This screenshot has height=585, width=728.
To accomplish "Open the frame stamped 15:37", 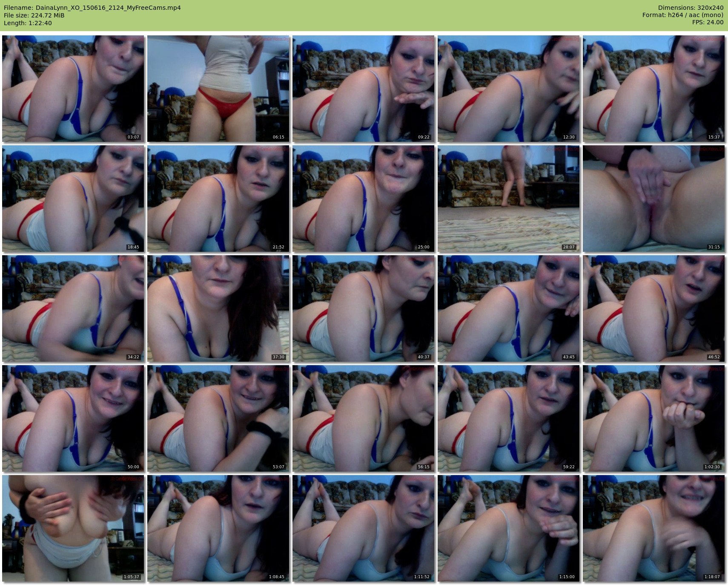I will pyautogui.click(x=653, y=89).
